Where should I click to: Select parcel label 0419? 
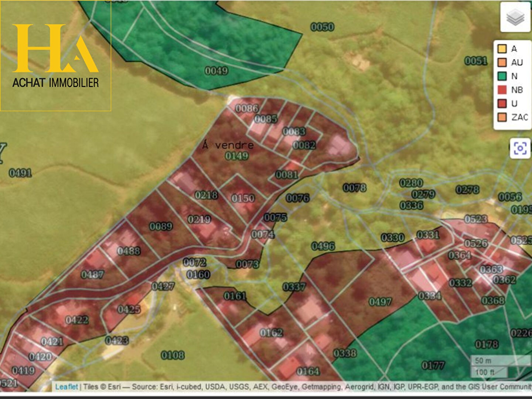point(23,370)
